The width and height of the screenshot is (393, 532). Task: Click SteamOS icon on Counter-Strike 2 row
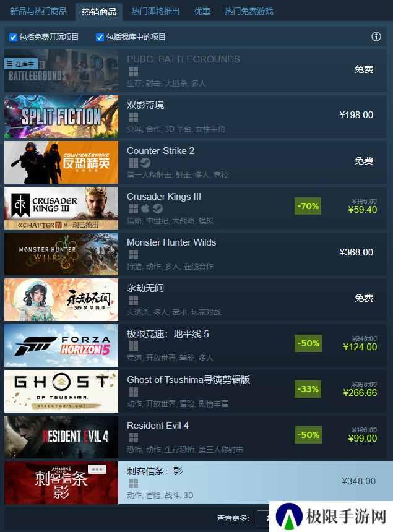[145, 163]
